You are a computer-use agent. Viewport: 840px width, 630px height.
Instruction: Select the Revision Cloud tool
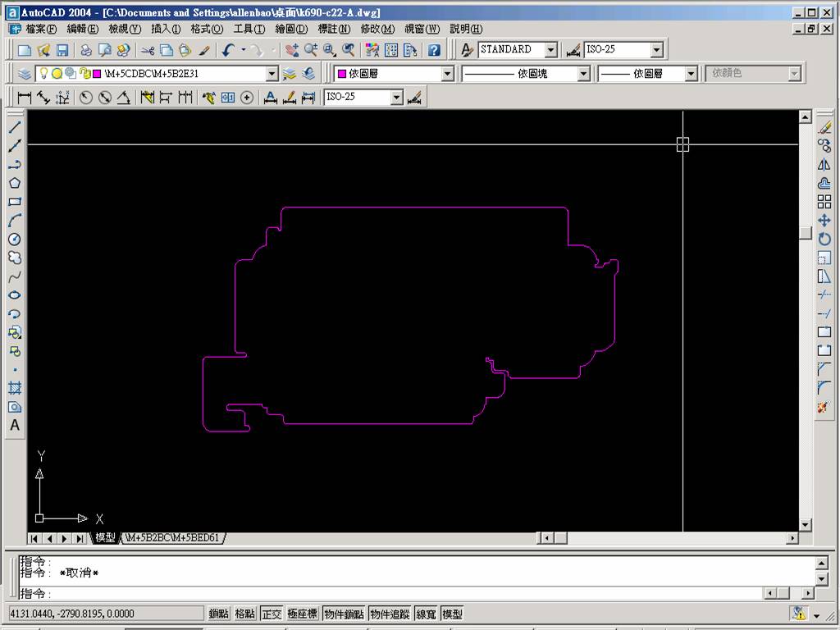[x=15, y=258]
